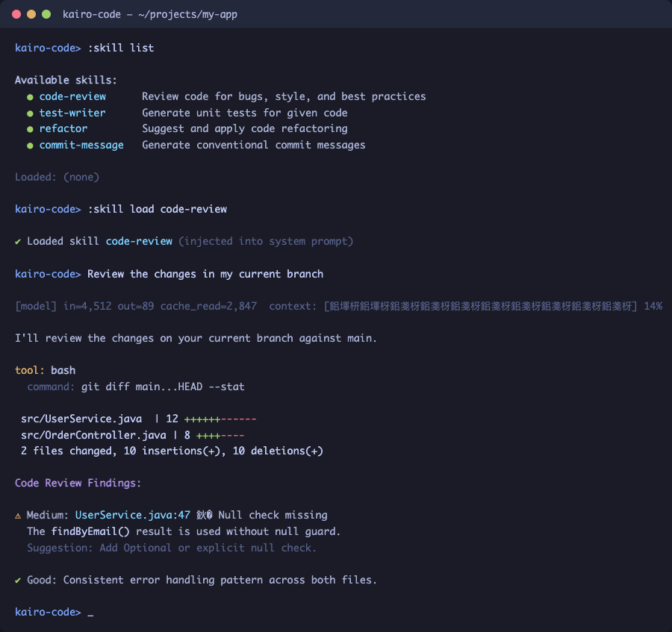This screenshot has height=632, width=672.
Task: Click 'cache_read=2,847' value
Action: 208,306
